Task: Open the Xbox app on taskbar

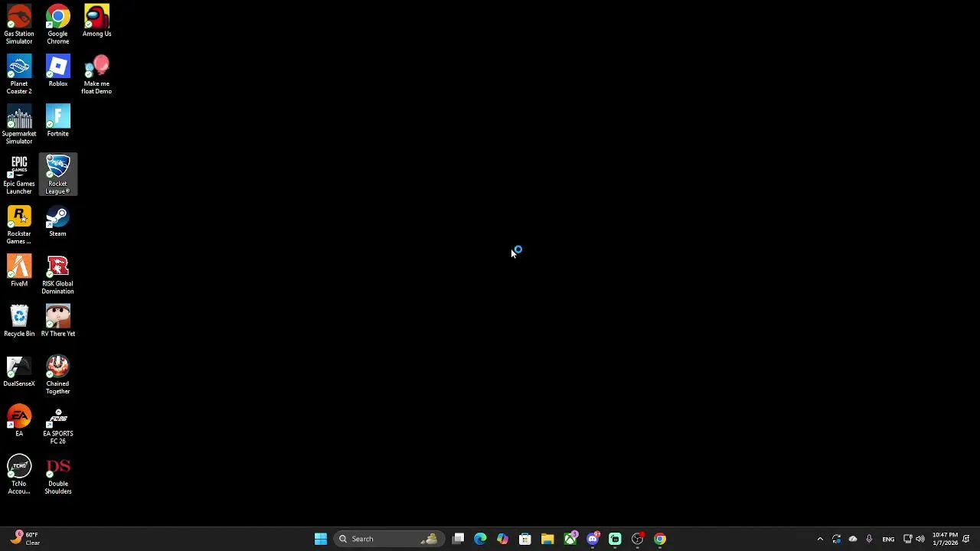Action: click(x=570, y=539)
